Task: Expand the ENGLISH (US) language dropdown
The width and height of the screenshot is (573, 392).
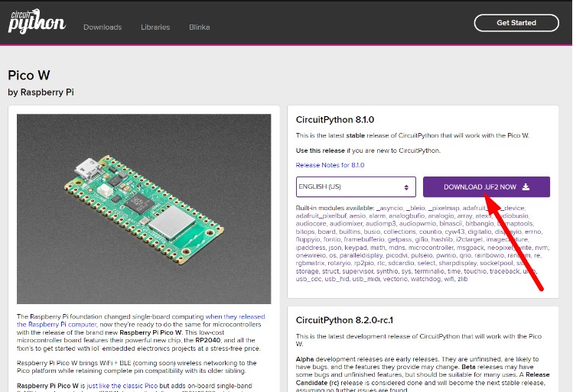Action: 355,187
